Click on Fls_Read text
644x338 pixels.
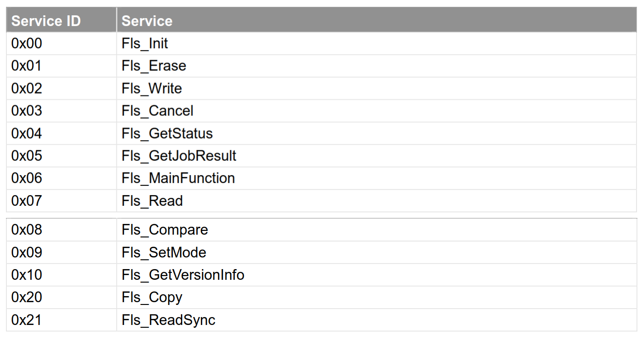(152, 201)
